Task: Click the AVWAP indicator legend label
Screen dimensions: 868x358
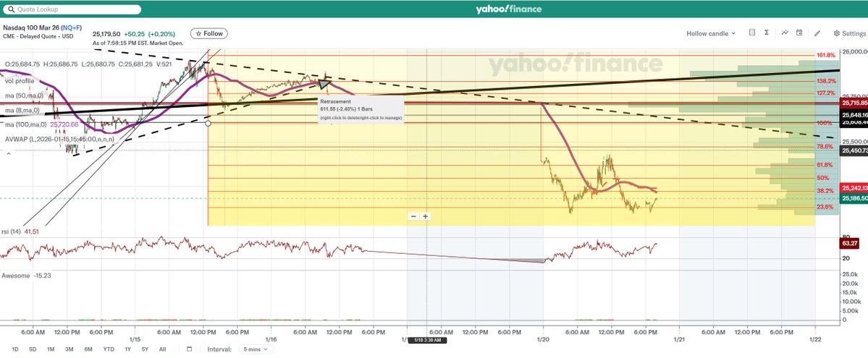Action: [60, 139]
